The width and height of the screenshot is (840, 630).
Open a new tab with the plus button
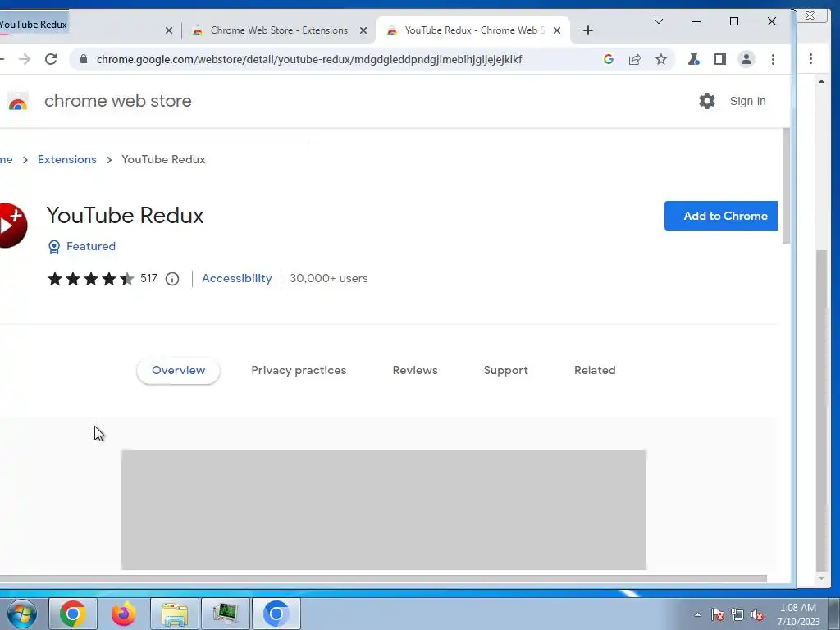[588, 30]
